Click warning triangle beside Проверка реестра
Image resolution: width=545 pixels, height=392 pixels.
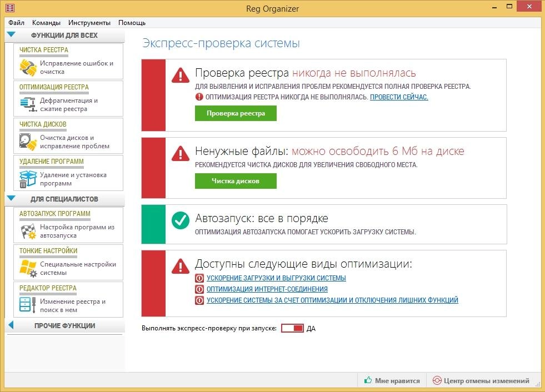tap(181, 75)
